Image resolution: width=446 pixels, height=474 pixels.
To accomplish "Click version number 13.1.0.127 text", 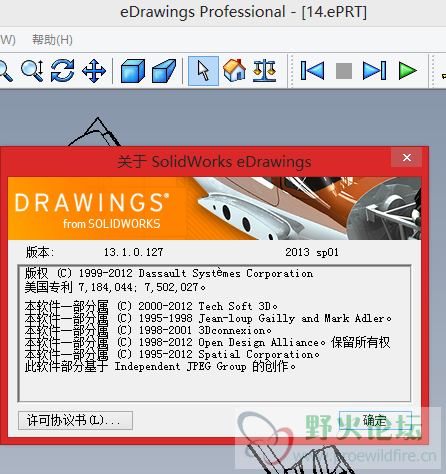I will tap(134, 252).
